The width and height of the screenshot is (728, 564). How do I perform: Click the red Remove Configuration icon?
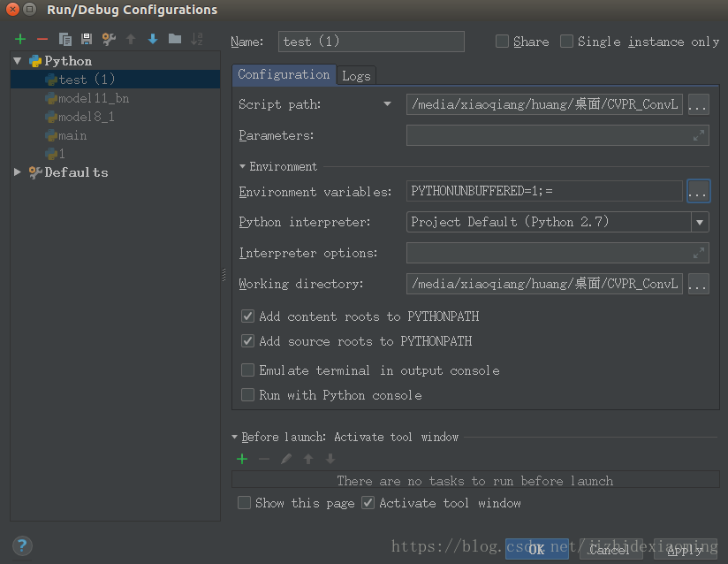[x=42, y=39]
